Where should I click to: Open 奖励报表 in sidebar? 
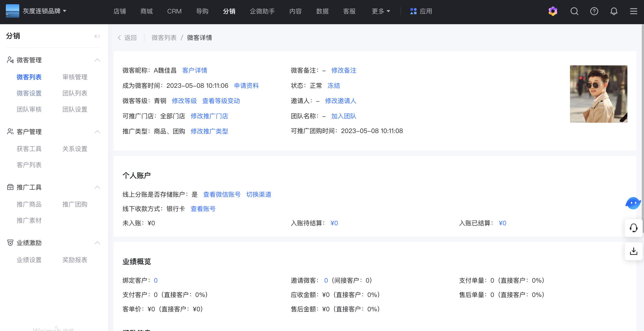pyautogui.click(x=75, y=260)
